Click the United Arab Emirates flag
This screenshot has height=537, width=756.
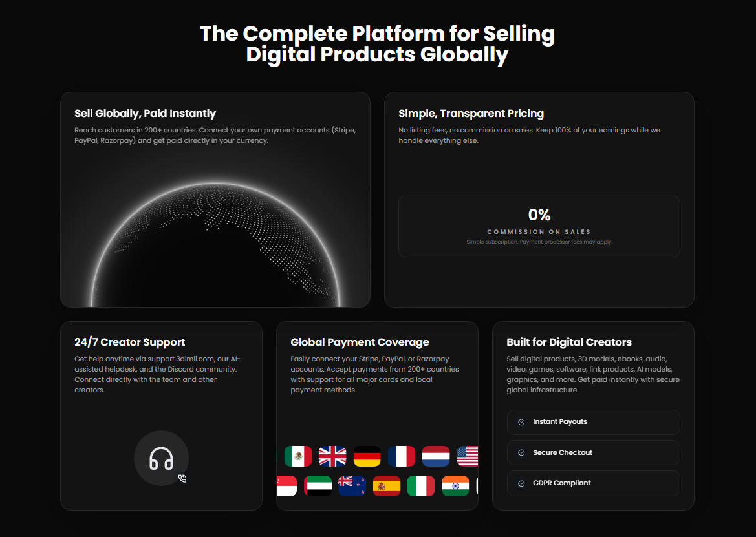click(318, 486)
